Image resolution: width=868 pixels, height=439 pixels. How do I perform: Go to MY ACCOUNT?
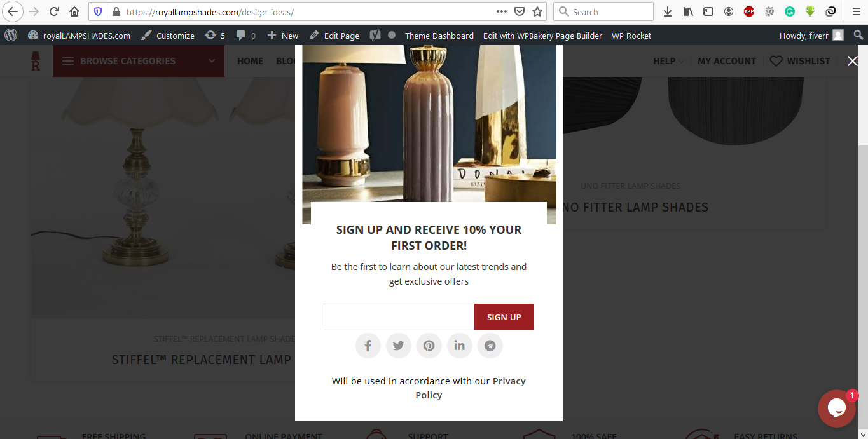pyautogui.click(x=727, y=61)
